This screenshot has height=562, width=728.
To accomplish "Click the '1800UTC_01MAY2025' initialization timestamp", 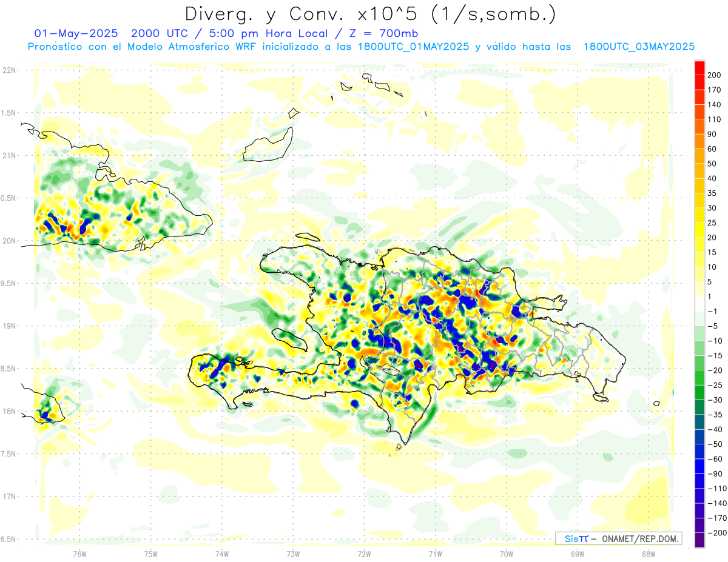I will tap(413, 47).
